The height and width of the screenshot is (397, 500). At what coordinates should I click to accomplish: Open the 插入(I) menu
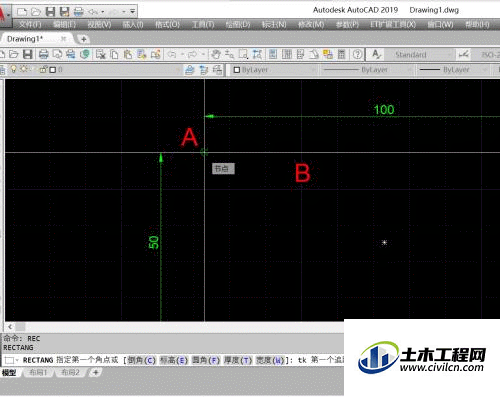(133, 24)
